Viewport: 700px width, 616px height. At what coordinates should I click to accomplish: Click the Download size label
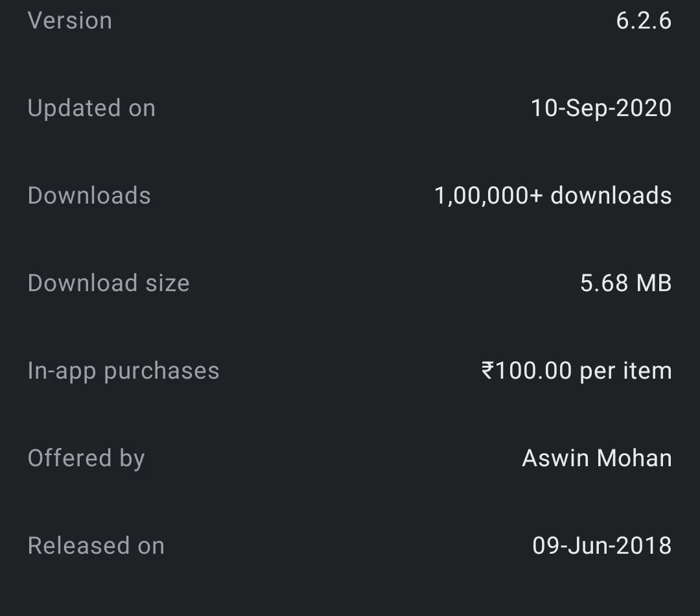109,283
